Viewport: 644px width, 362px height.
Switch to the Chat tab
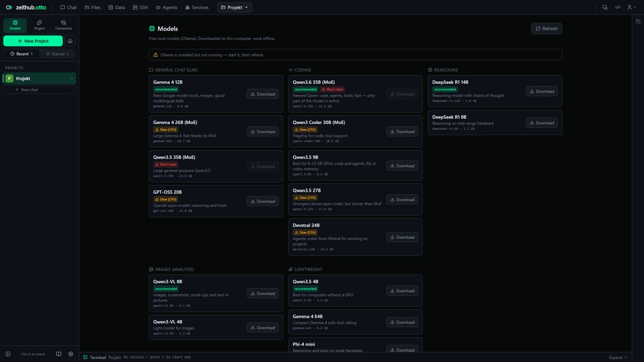(68, 7)
